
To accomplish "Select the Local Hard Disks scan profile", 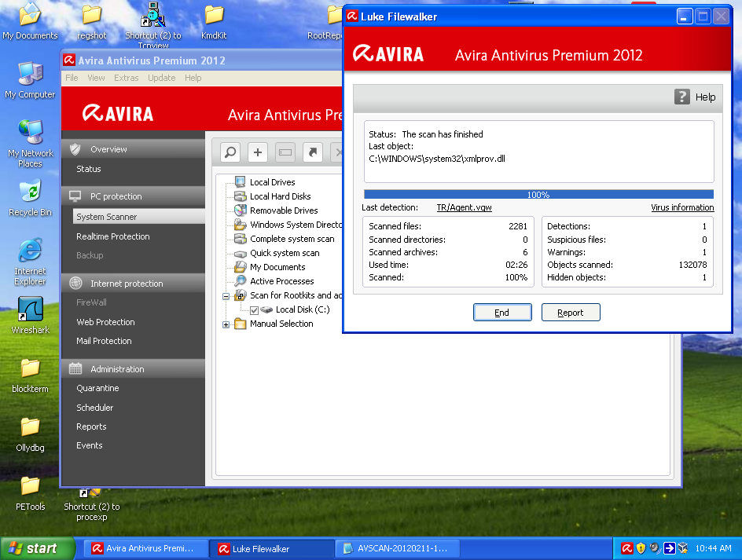I will (x=273, y=196).
